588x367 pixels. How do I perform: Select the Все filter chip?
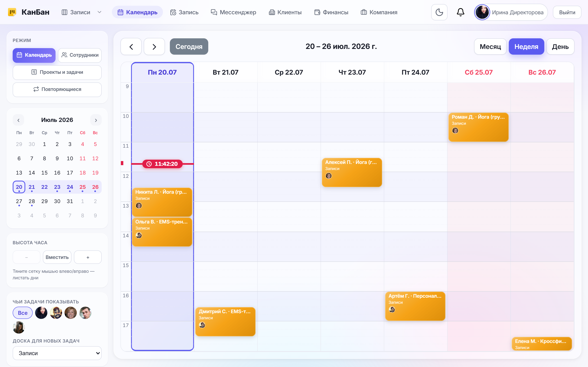point(23,313)
